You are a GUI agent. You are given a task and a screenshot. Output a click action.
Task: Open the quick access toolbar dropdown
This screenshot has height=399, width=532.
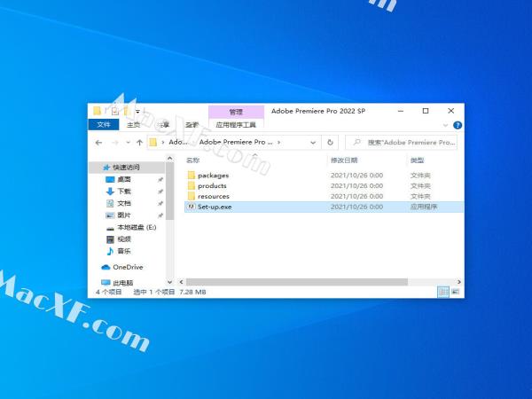(x=137, y=112)
